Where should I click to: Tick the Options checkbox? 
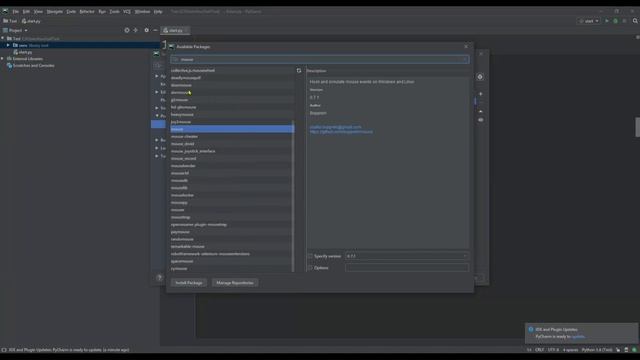310,268
